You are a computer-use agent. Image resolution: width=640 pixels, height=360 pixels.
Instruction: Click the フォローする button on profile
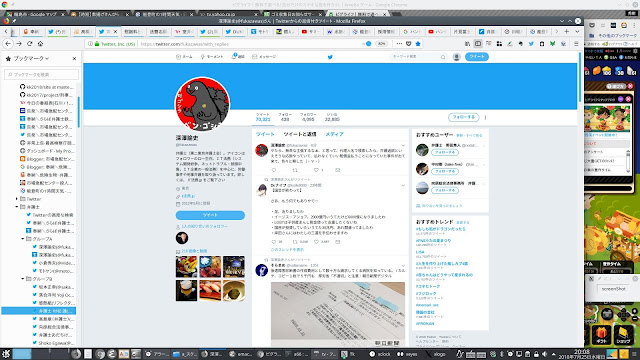(x=463, y=117)
